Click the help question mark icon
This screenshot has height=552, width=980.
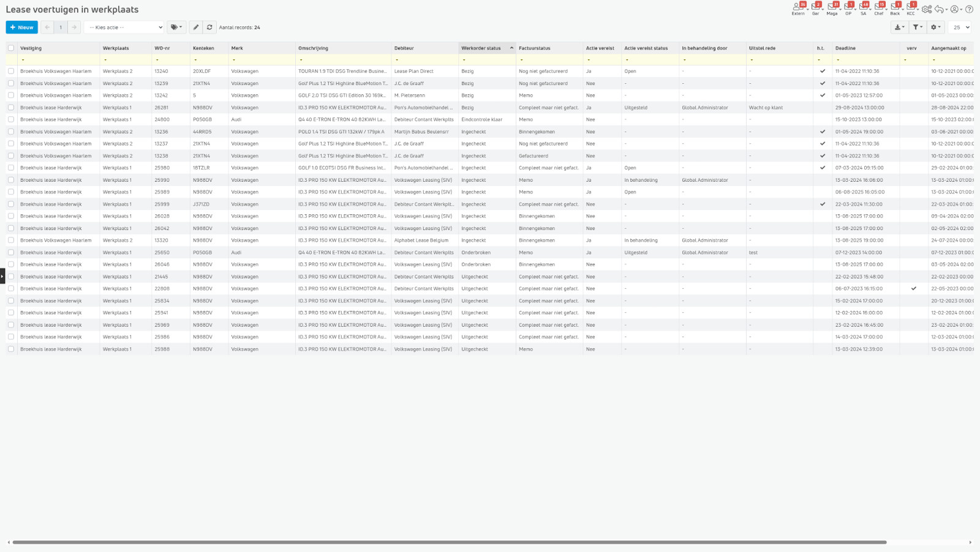[x=969, y=9]
